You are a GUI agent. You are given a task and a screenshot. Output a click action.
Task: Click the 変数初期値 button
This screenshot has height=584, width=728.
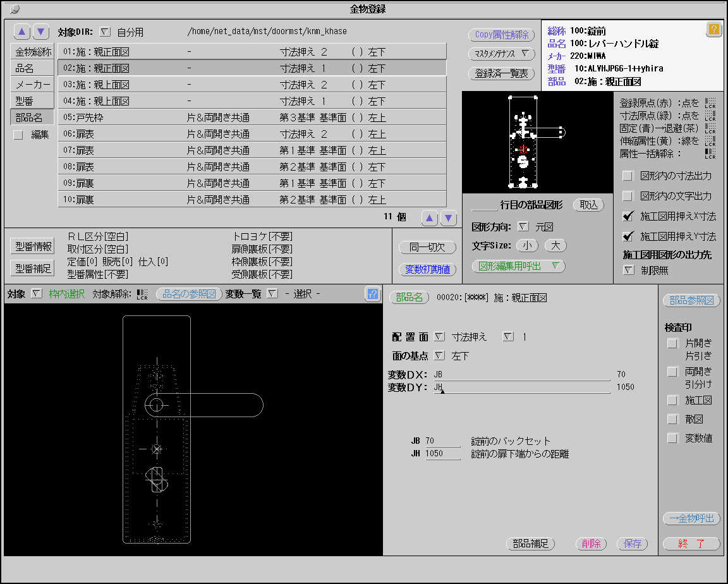(x=427, y=270)
